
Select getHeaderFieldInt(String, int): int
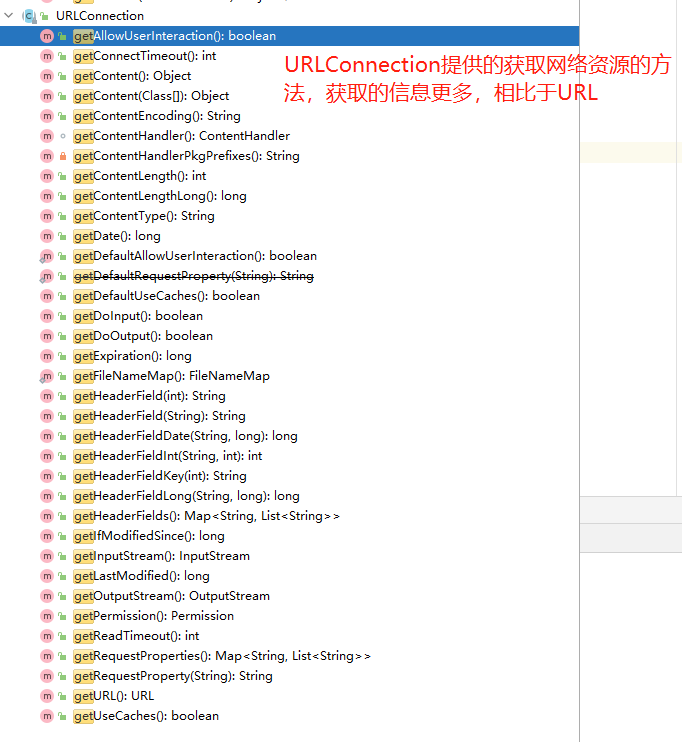(x=168, y=456)
